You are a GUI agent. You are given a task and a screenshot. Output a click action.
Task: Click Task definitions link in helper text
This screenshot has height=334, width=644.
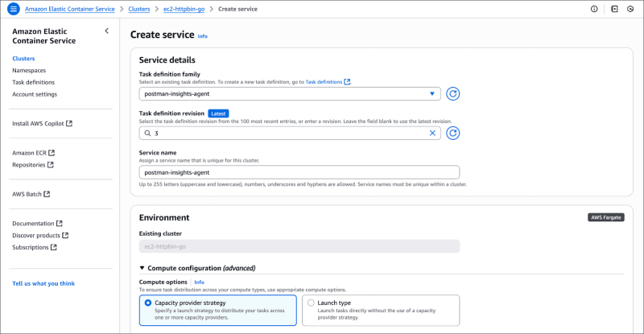tap(324, 82)
